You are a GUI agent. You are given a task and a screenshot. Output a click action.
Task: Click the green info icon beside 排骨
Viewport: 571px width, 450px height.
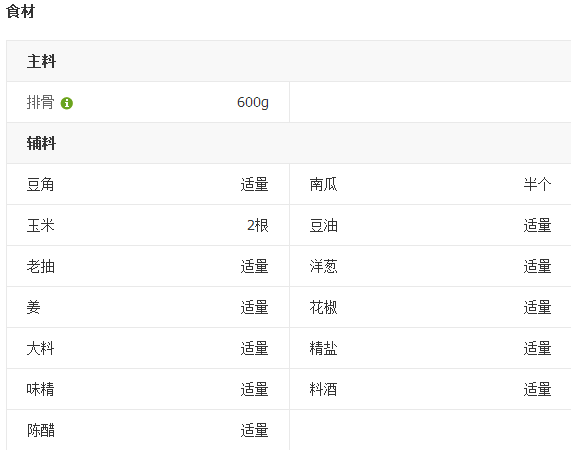67,103
